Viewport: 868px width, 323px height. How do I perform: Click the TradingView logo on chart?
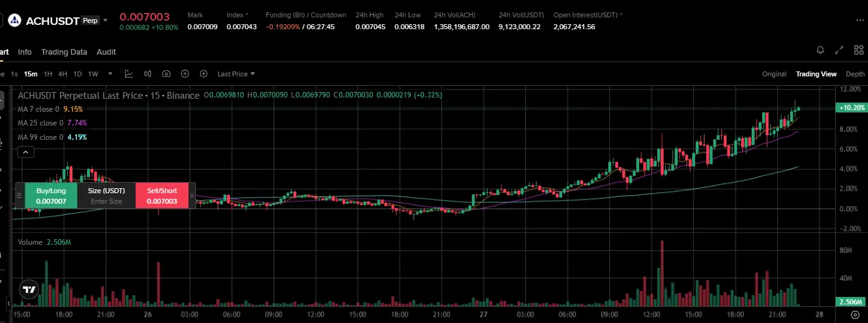click(x=29, y=289)
